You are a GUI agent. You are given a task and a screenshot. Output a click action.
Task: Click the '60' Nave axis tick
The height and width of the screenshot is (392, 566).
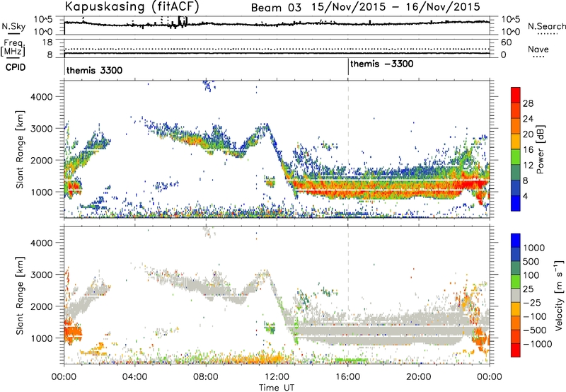pos(506,42)
